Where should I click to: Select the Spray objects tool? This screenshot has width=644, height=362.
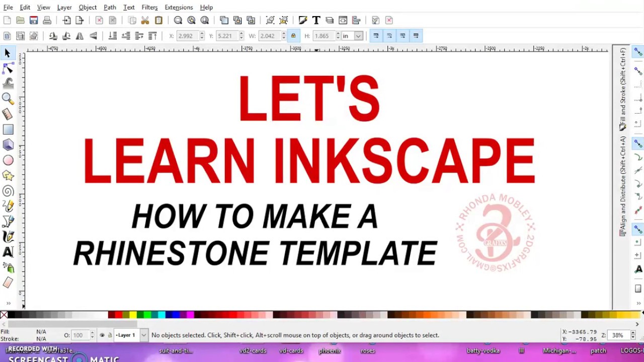8,267
